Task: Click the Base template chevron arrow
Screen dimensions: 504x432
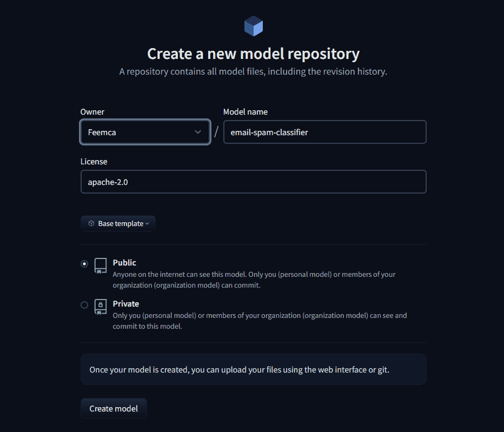Action: (147, 224)
